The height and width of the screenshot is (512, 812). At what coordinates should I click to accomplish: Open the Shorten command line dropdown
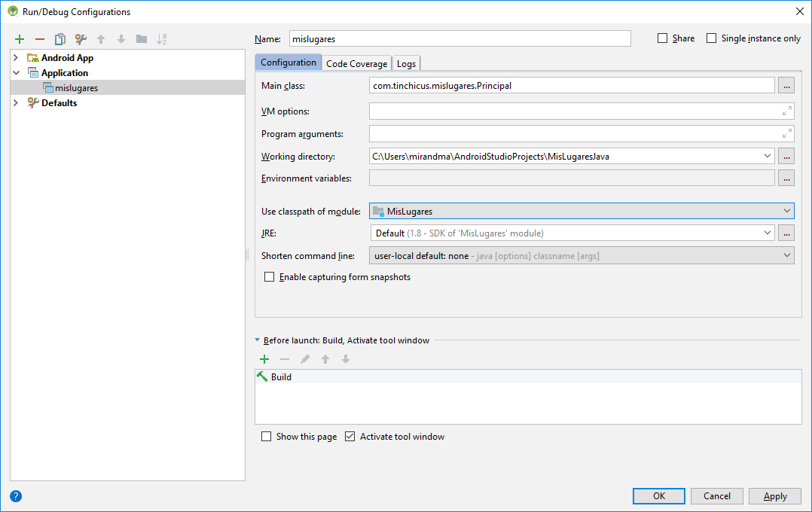pos(582,256)
